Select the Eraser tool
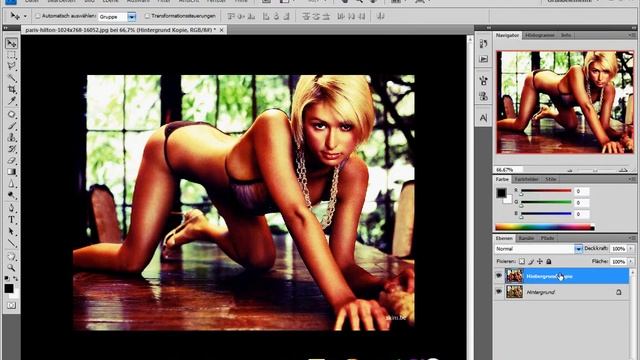The width and height of the screenshot is (640, 360). coord(11,160)
